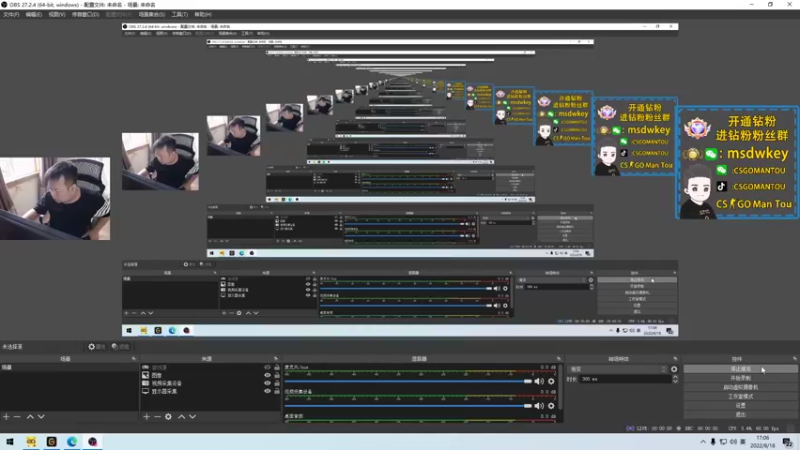Open the 场景集合(S) menu

coord(152,14)
